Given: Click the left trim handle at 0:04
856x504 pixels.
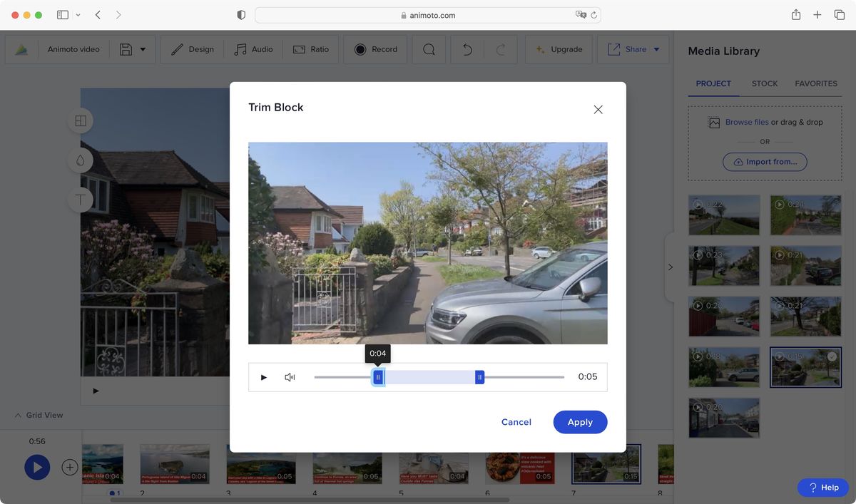Looking at the screenshot, I should [378, 377].
